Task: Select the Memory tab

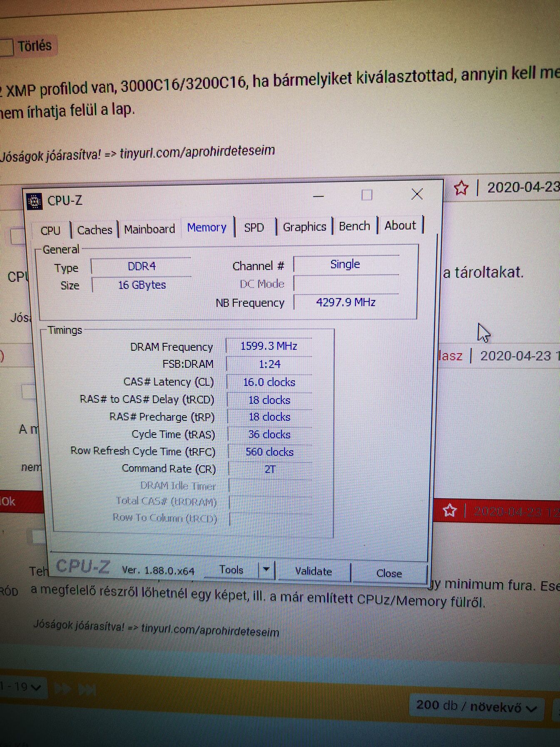Action: point(207,227)
